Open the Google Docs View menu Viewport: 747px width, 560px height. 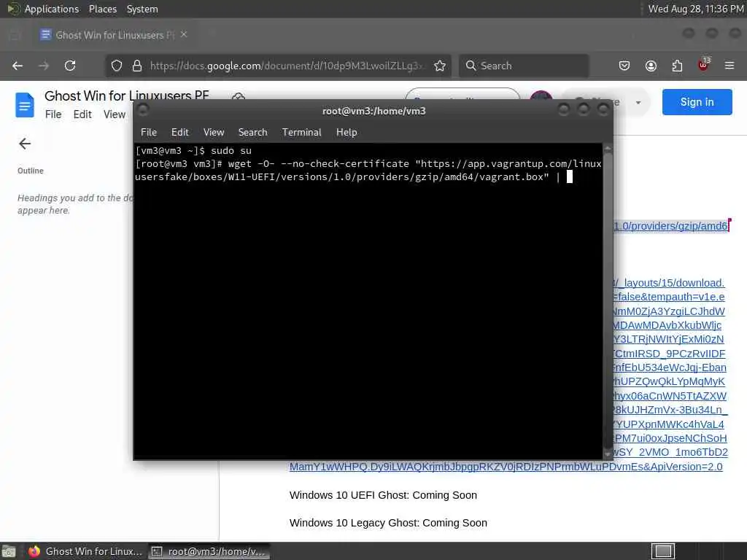click(115, 114)
